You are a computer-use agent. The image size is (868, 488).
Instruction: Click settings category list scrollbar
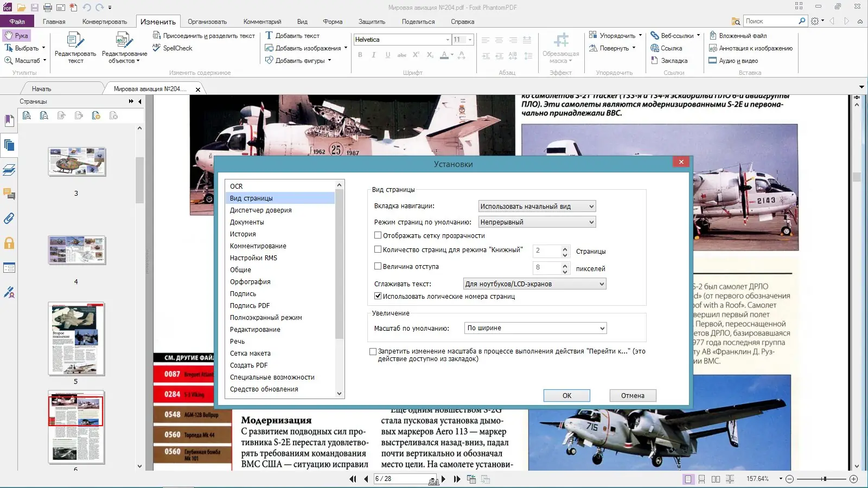[x=340, y=264]
